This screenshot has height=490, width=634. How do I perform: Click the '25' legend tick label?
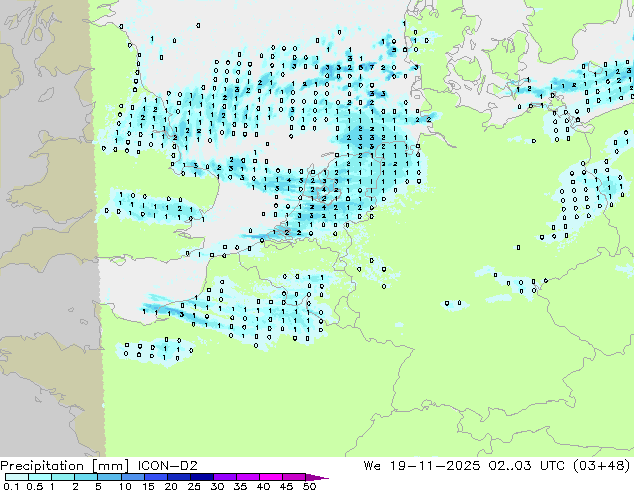coord(194,486)
